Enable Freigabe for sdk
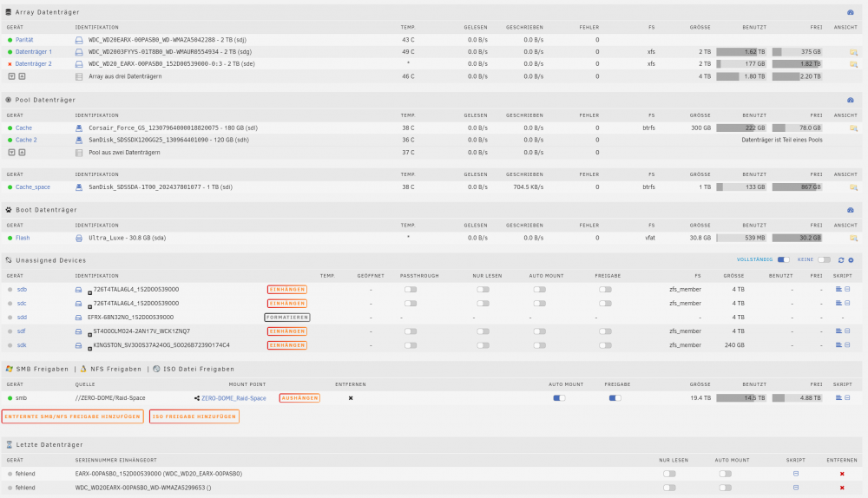868x498 pixels. pos(605,345)
